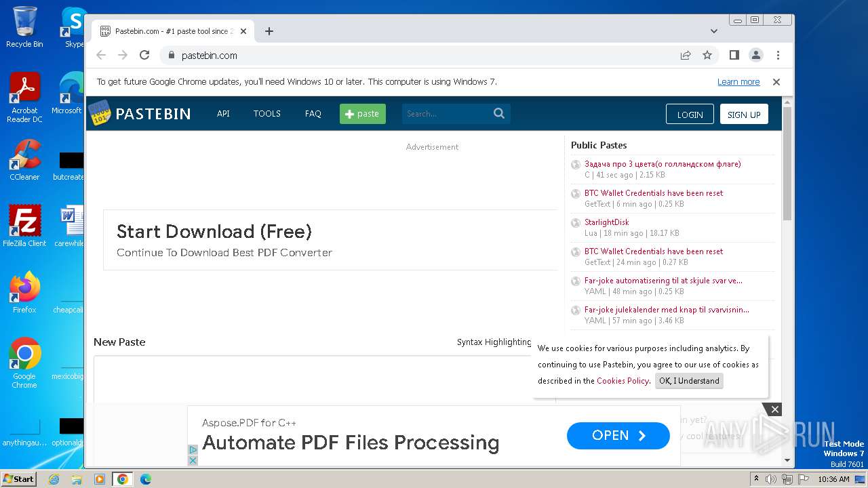Image resolution: width=868 pixels, height=488 pixels.
Task: Click the search magnifier icon
Action: (499, 114)
